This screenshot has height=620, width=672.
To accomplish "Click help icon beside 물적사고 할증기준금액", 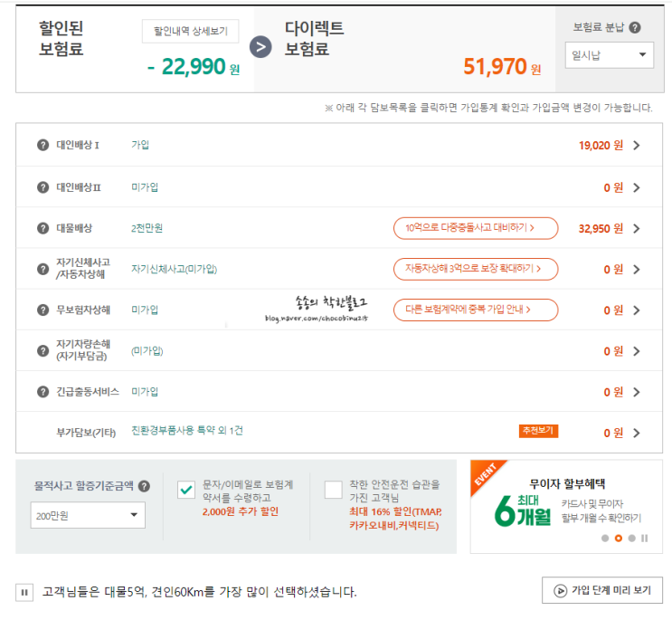I will [144, 486].
